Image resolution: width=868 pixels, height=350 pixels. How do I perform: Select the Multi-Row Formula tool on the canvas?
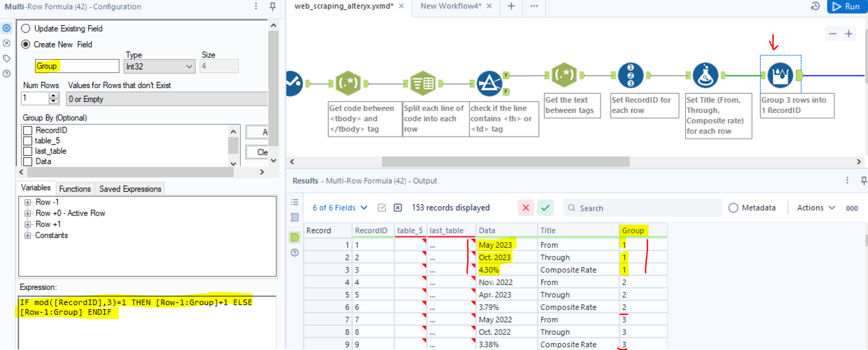[x=780, y=75]
